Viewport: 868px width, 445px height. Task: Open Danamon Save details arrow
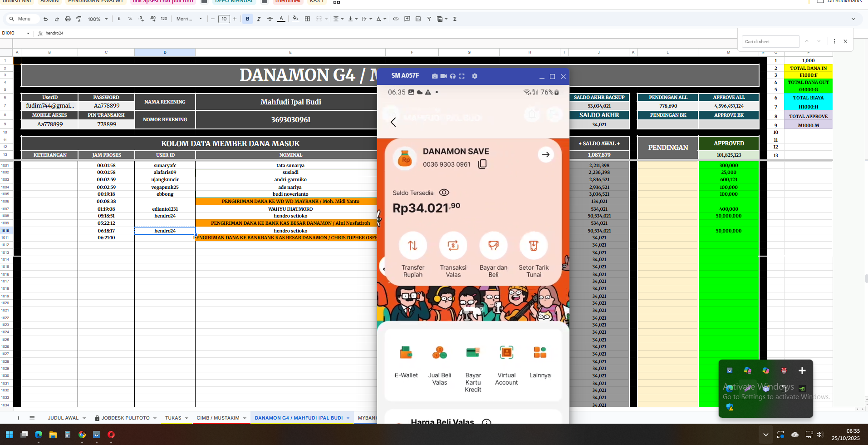point(545,154)
